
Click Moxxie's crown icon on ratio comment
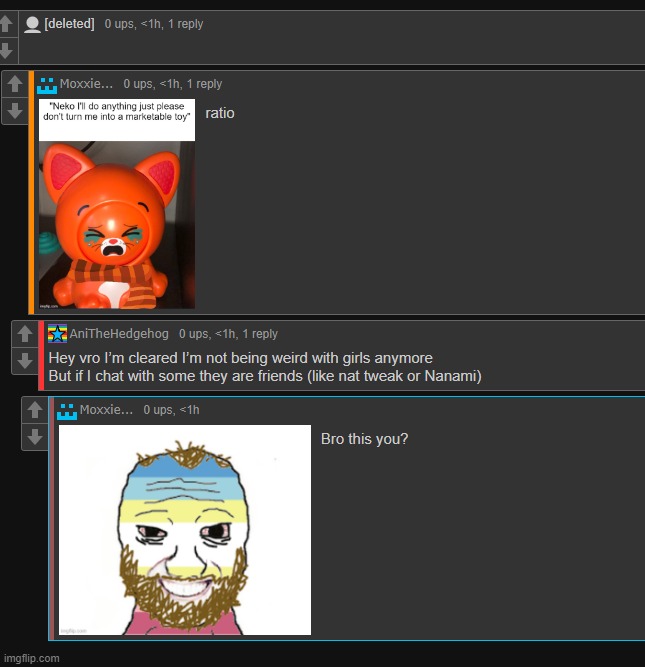[x=47, y=86]
